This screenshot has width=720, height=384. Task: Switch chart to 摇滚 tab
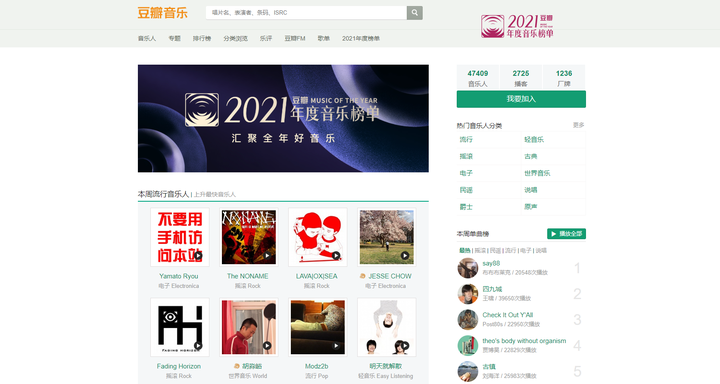click(480, 251)
